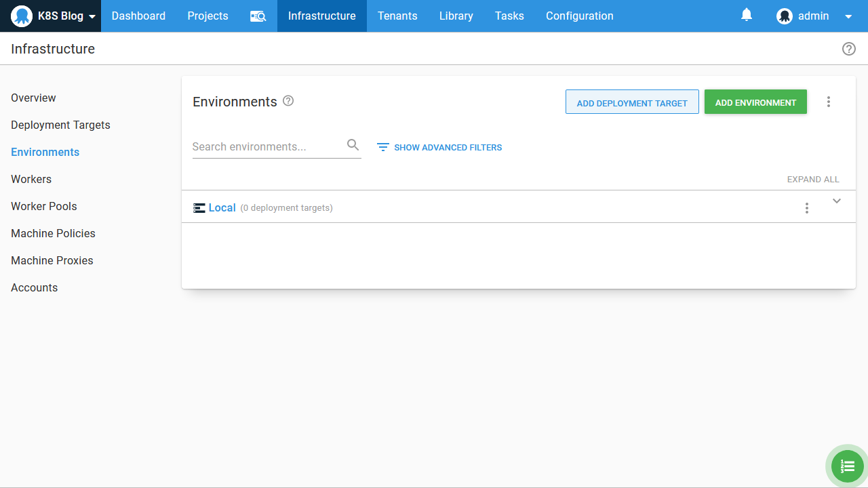Open the notifications bell
This screenshot has height=488, width=868.
[x=747, y=15]
